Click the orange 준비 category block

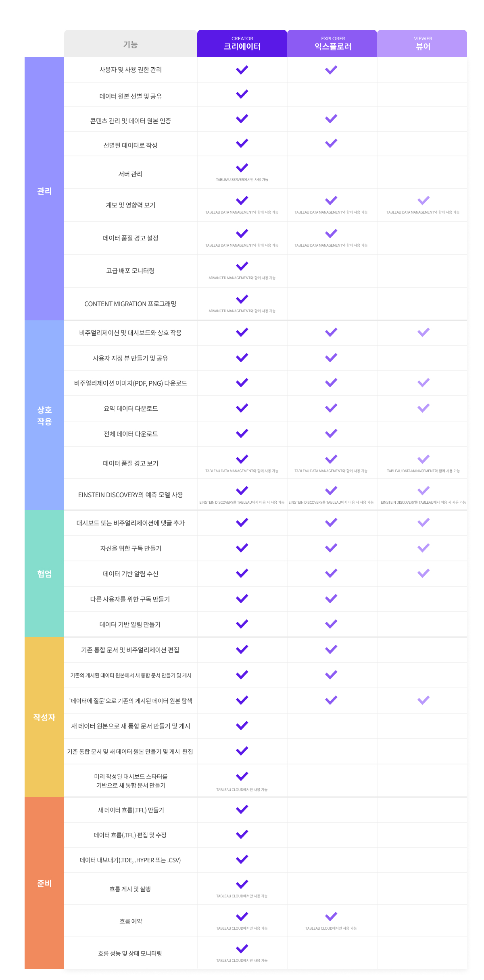tap(44, 883)
